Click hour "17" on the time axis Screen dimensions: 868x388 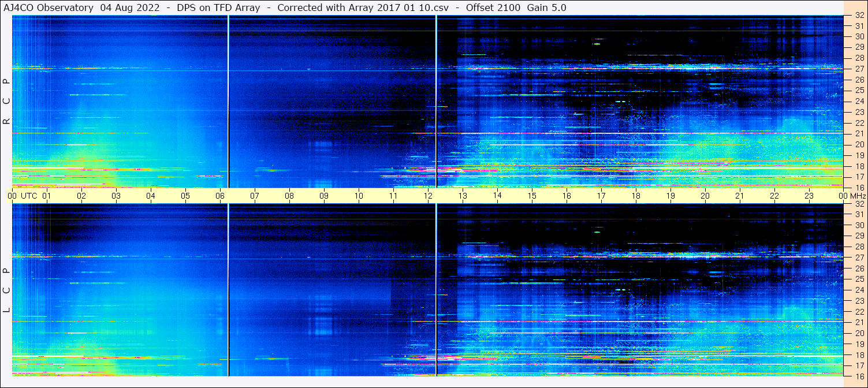coord(601,196)
